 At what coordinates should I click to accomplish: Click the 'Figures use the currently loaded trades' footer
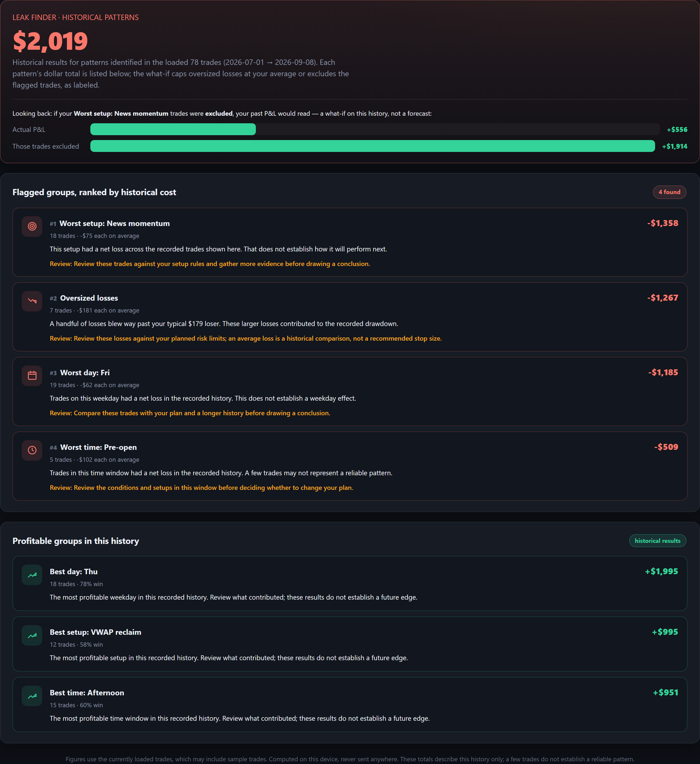350,759
